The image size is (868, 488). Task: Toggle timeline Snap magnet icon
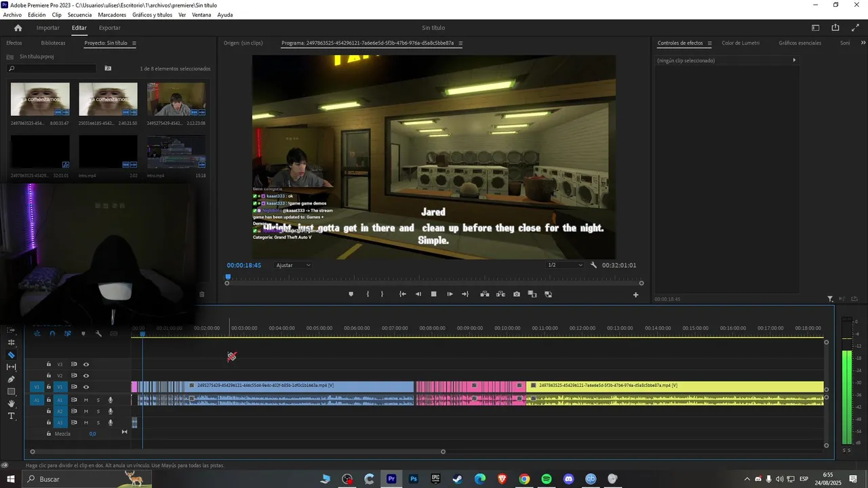tap(52, 333)
